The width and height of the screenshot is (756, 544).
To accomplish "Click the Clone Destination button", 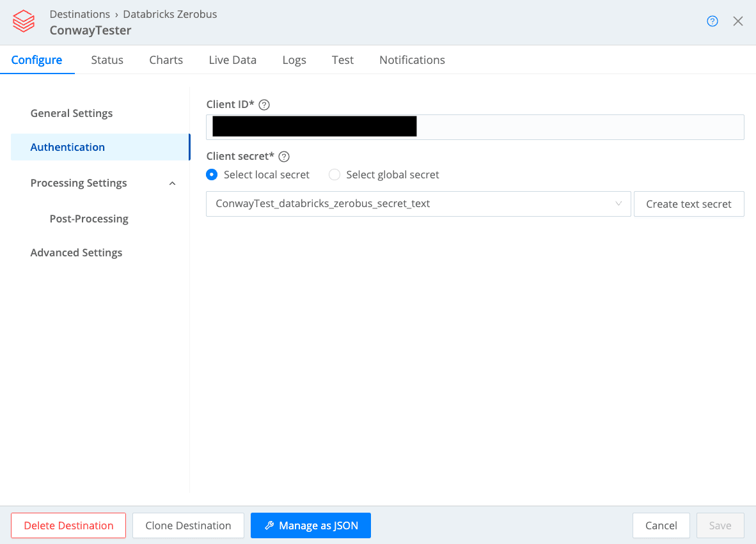I will 188,525.
